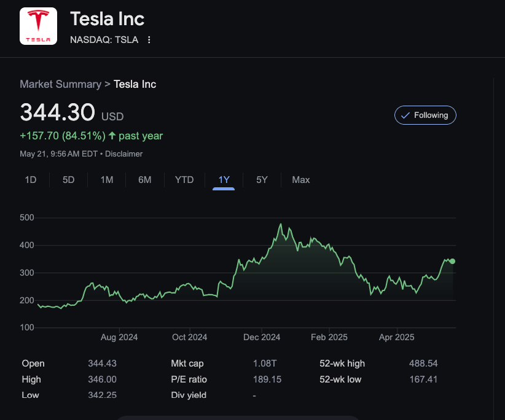
Task: Click the Tesla logo thumbnail
Action: (x=38, y=26)
